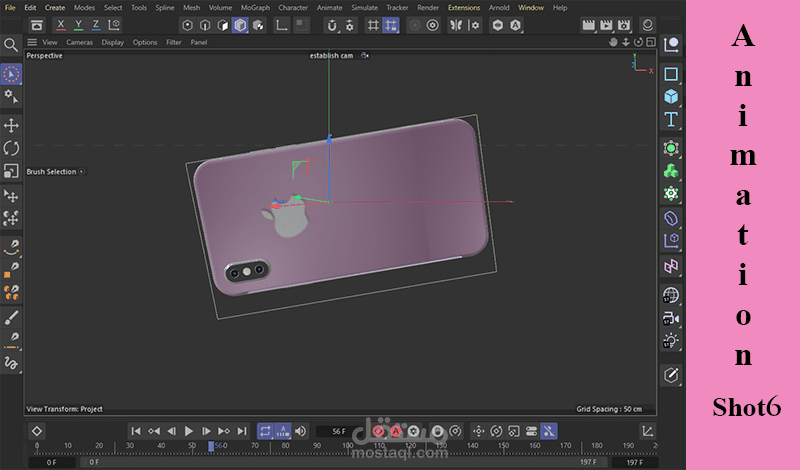Select the Brush Selection tool in the left toolbar
Image resolution: width=800 pixels, height=470 pixels.
point(11,74)
